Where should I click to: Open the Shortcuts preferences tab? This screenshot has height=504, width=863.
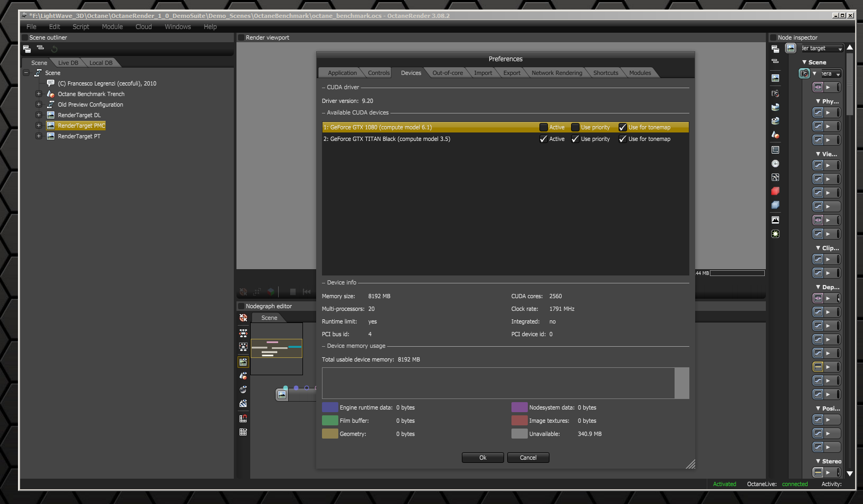point(605,73)
